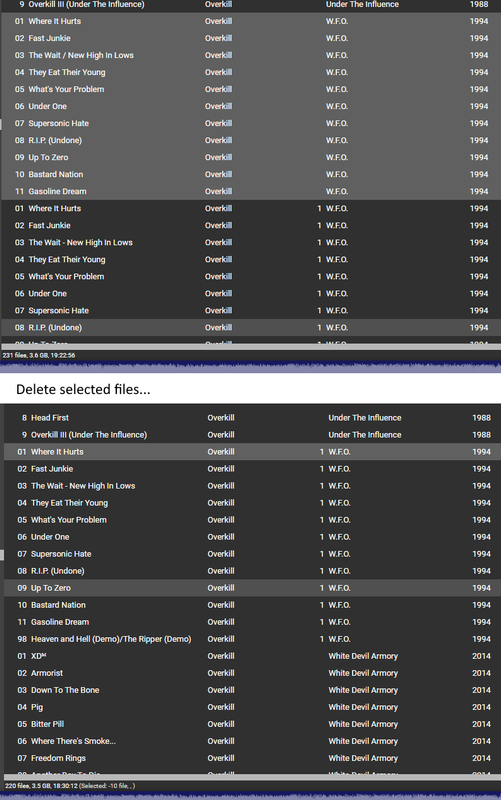Click "White Devil Armory" in the Freedom Rings row
The image size is (501, 800).
363,758
